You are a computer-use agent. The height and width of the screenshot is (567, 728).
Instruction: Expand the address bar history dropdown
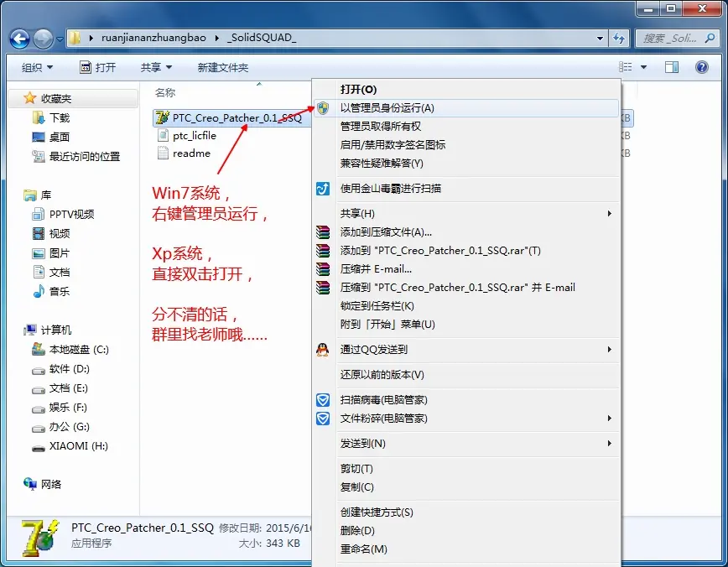(600, 38)
